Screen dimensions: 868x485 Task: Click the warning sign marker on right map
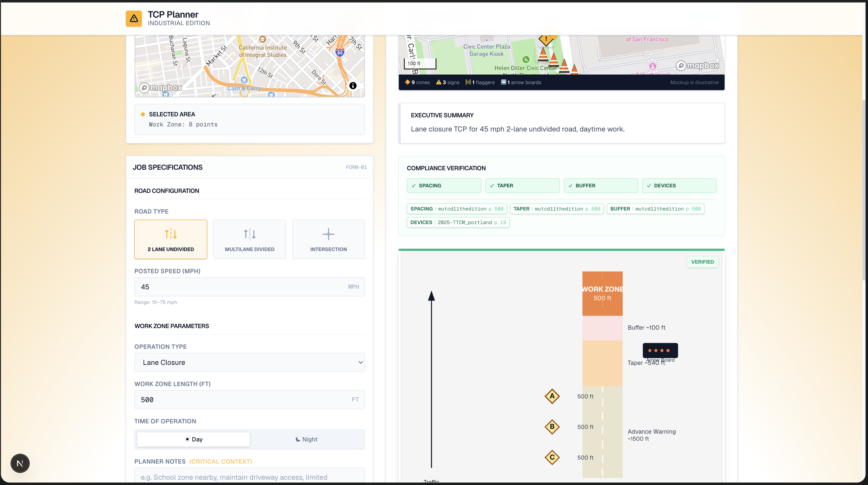click(546, 40)
